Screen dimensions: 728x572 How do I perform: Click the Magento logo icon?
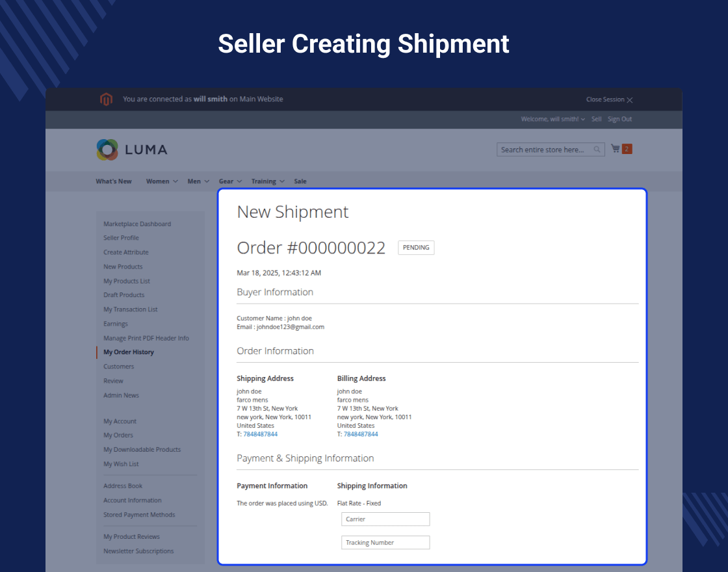[x=106, y=99]
